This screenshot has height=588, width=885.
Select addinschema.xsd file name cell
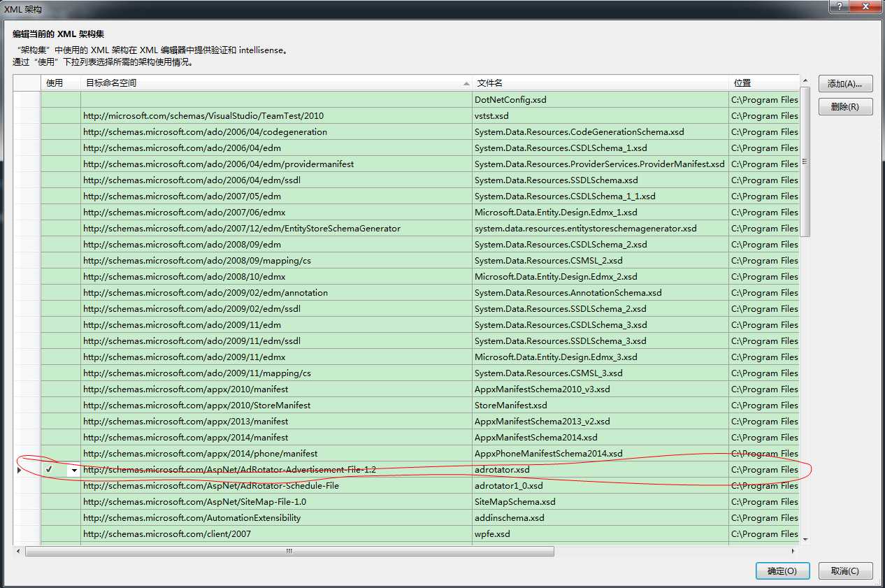pyautogui.click(x=600, y=518)
